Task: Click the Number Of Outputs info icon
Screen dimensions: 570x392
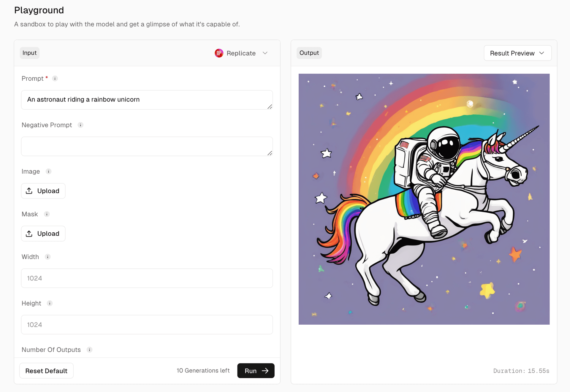Action: coord(90,350)
